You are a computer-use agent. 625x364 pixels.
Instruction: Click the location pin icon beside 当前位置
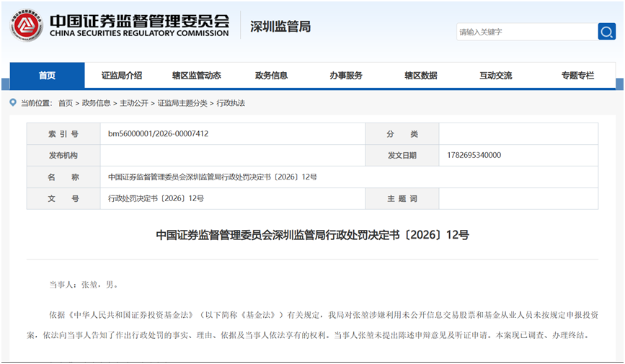click(x=13, y=102)
